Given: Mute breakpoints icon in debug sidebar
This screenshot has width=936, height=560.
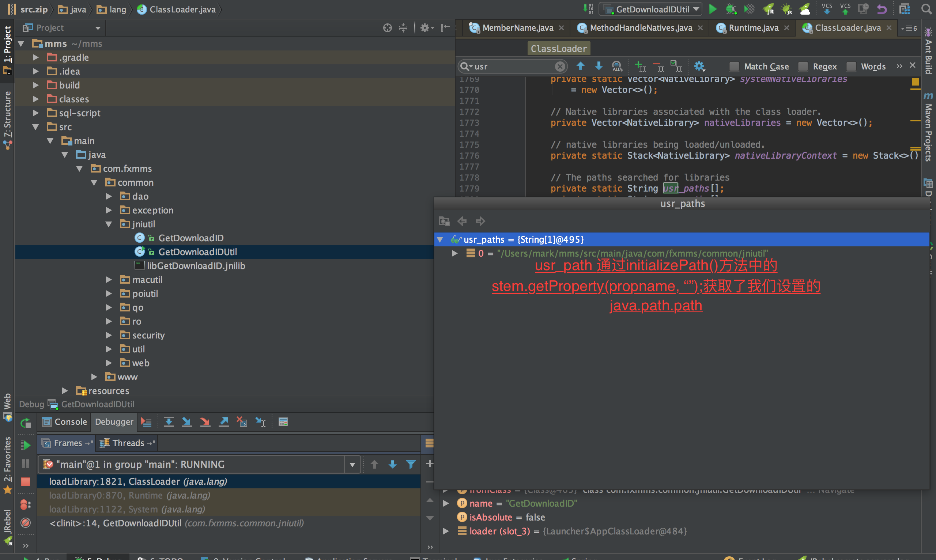Looking at the screenshot, I should (26, 523).
